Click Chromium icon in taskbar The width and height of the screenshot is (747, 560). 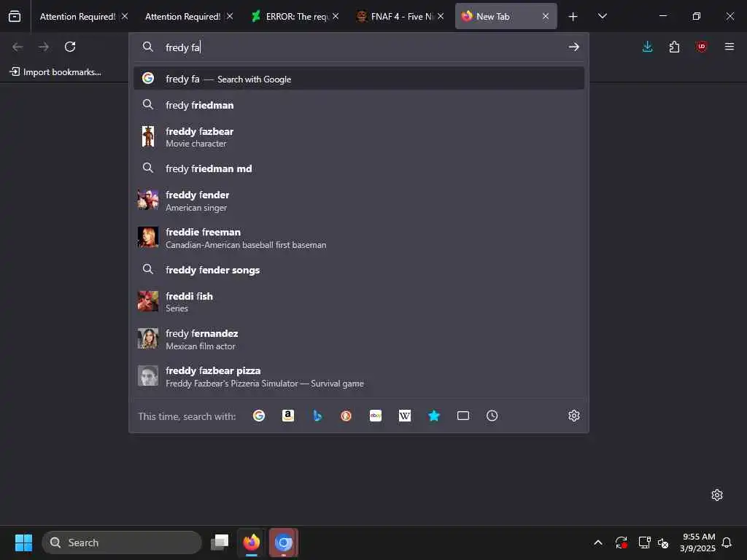(x=284, y=542)
